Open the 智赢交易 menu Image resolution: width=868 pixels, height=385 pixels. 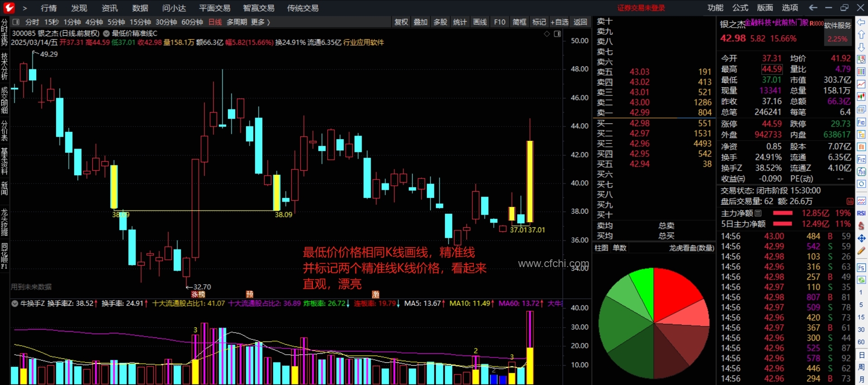(259, 8)
